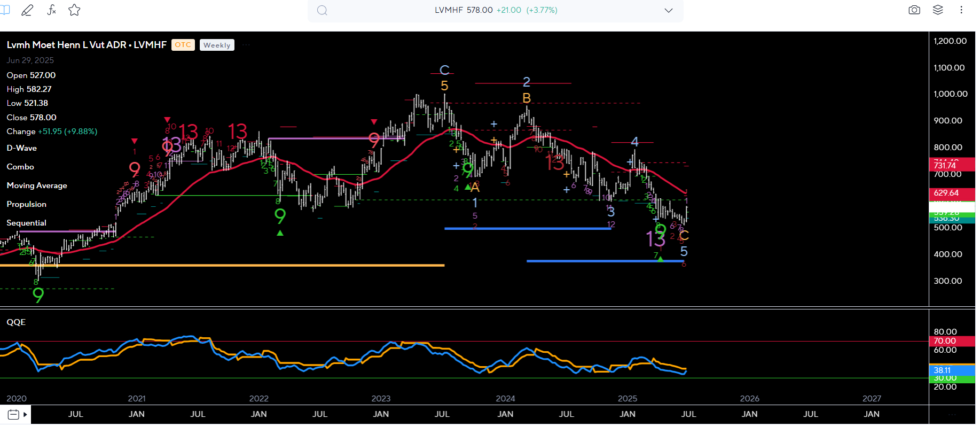Select the pencil drawing tool
The width and height of the screenshot is (980, 426).
coord(27,10)
